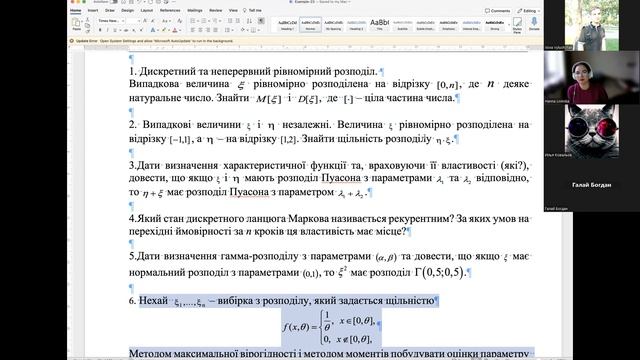The width and height of the screenshot is (640, 360).
Task: Click the Copy icon in the clipboard group
Action: [x=87, y=25]
